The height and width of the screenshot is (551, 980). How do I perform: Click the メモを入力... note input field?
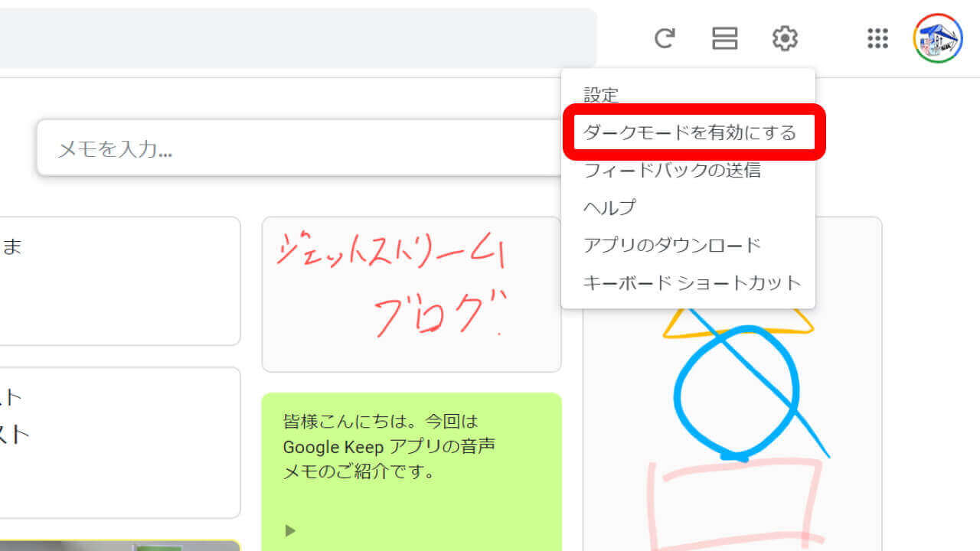299,148
